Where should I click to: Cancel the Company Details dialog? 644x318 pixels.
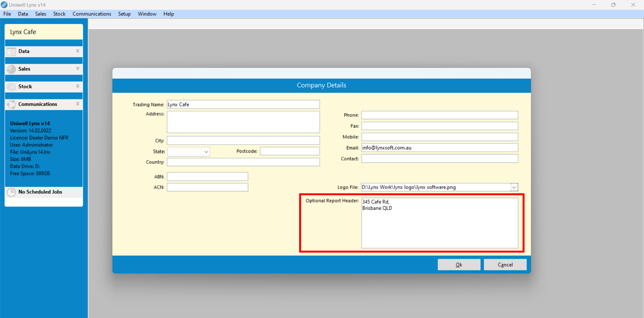[505, 265]
